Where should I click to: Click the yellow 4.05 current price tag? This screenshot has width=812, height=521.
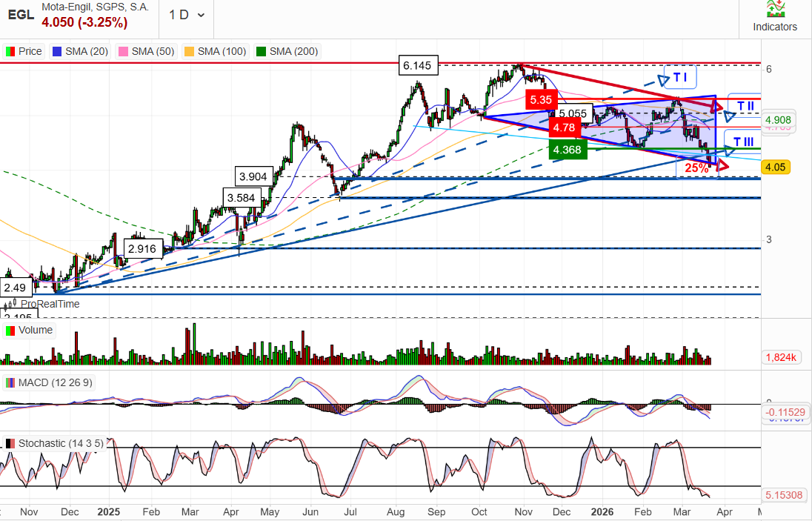click(775, 167)
